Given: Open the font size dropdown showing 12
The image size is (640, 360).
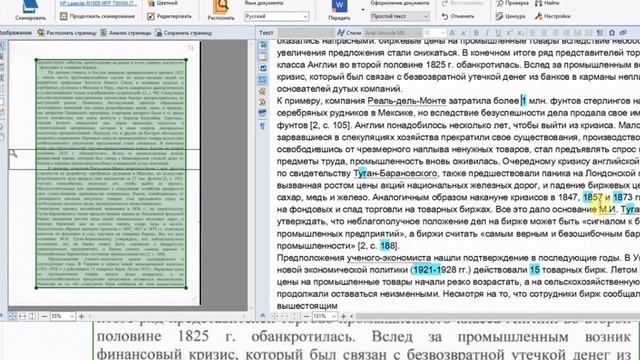Looking at the screenshot, I should [435, 33].
